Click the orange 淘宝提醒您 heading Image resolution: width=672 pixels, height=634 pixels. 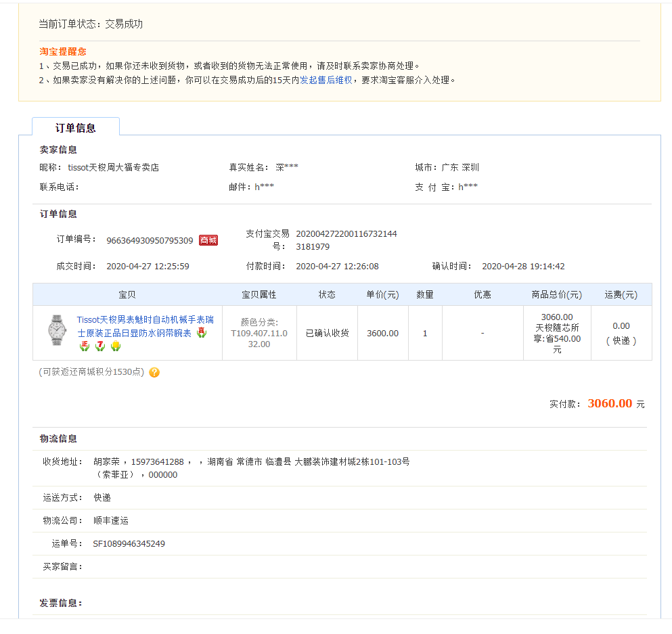tap(63, 52)
